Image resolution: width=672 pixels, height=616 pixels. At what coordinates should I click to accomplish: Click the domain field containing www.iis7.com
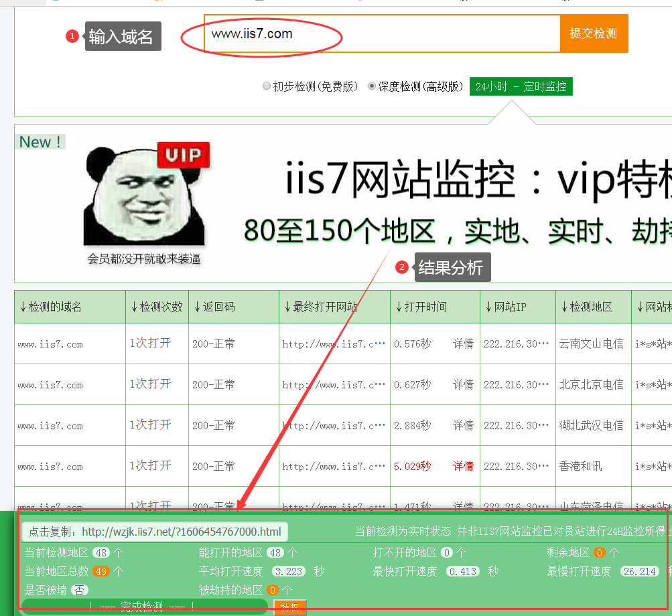[382, 33]
